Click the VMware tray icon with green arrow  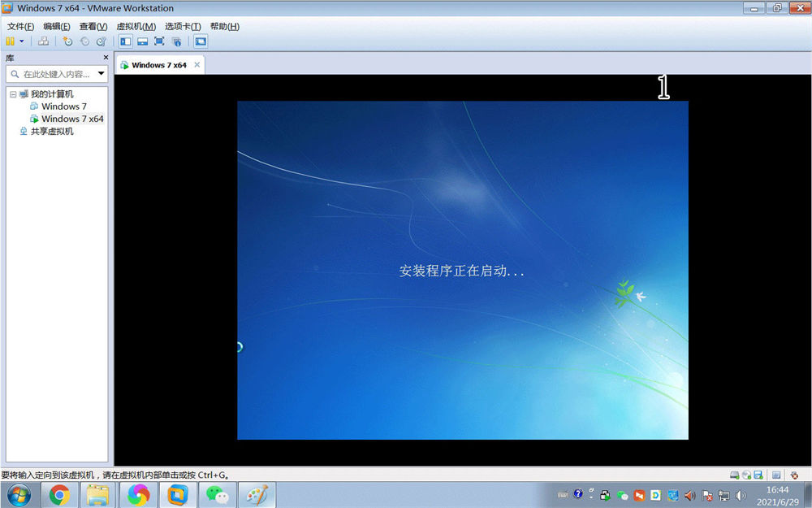click(605, 496)
